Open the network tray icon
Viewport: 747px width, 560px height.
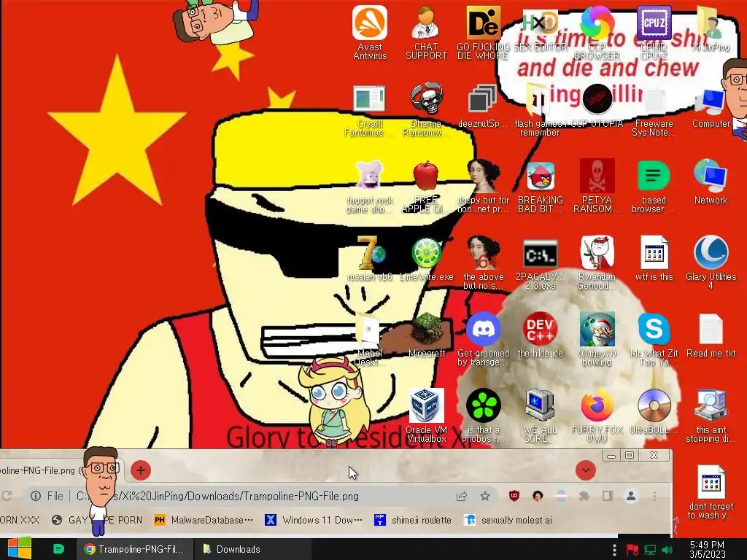650,551
